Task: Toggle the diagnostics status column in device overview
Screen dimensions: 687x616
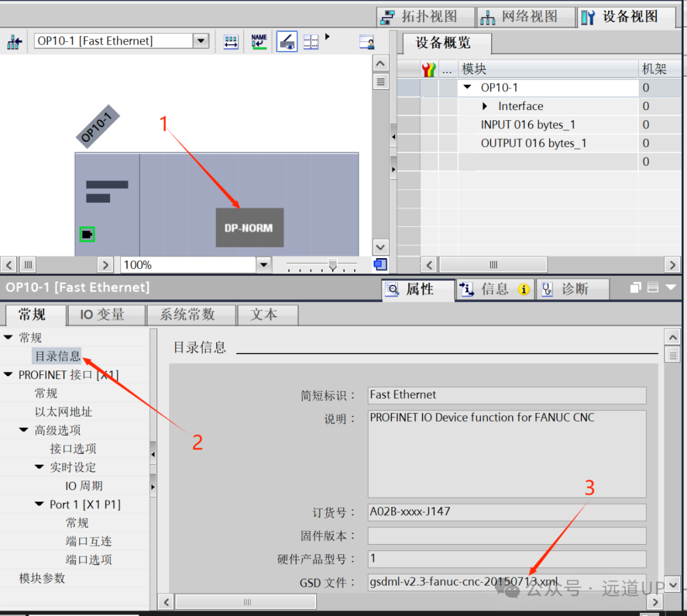Action: pos(428,69)
